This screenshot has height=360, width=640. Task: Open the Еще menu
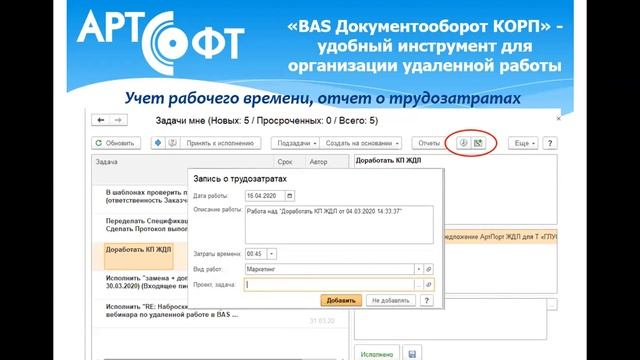[x=523, y=143]
